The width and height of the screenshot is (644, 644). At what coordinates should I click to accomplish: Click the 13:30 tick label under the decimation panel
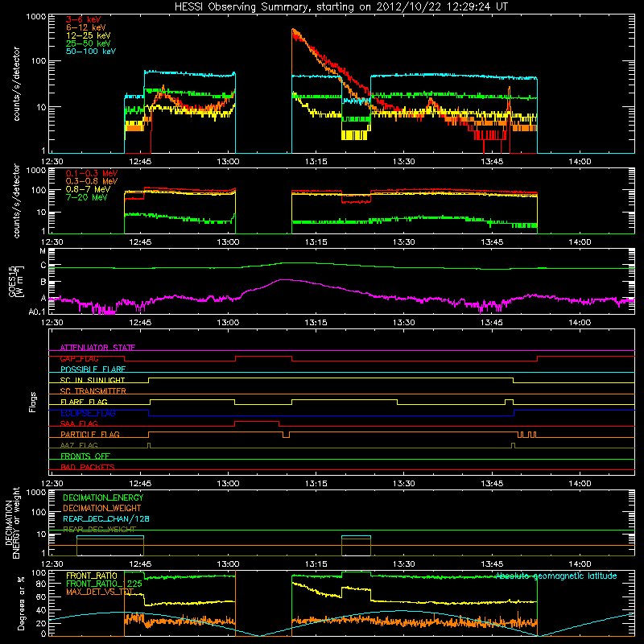(x=404, y=564)
